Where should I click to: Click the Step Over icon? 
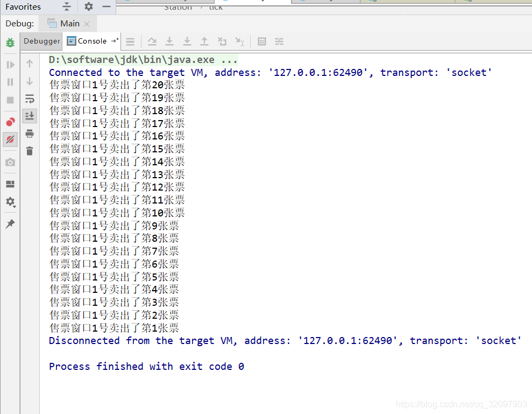pyautogui.click(x=152, y=41)
